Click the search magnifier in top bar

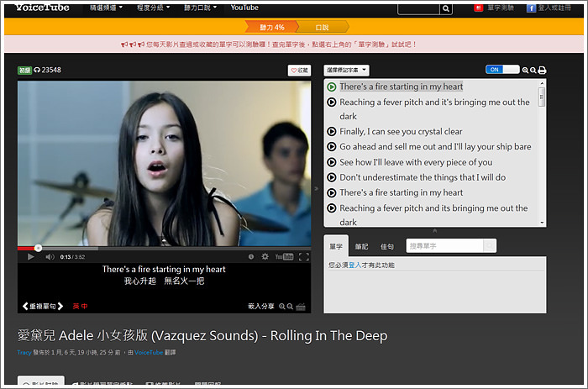click(x=446, y=8)
